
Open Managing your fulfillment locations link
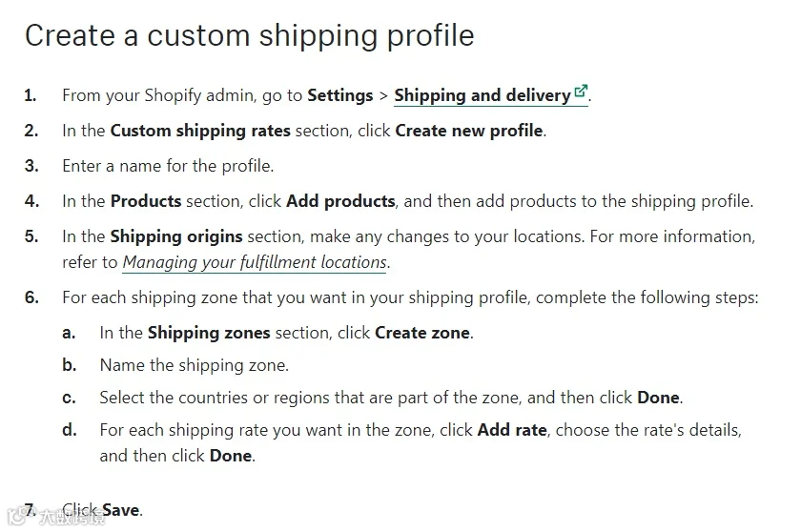click(255, 262)
